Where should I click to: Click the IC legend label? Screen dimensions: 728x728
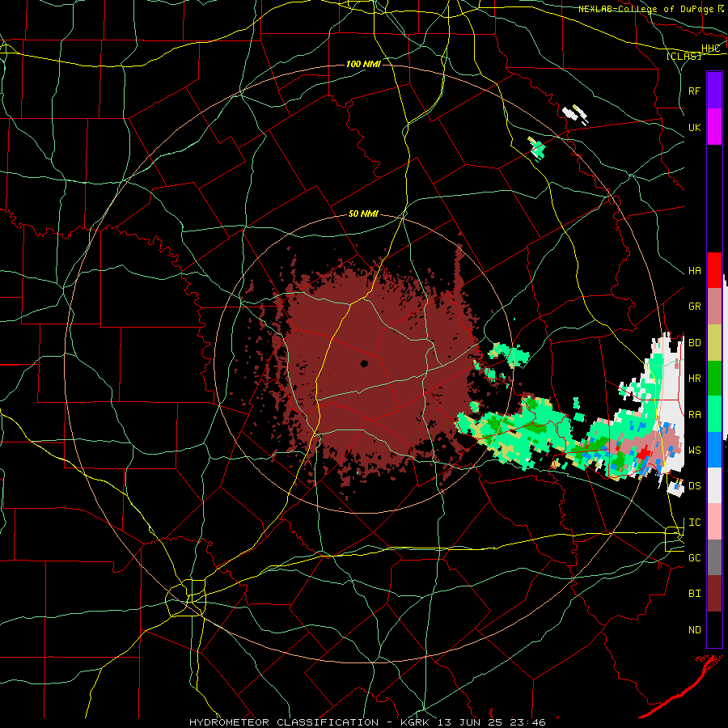(694, 523)
